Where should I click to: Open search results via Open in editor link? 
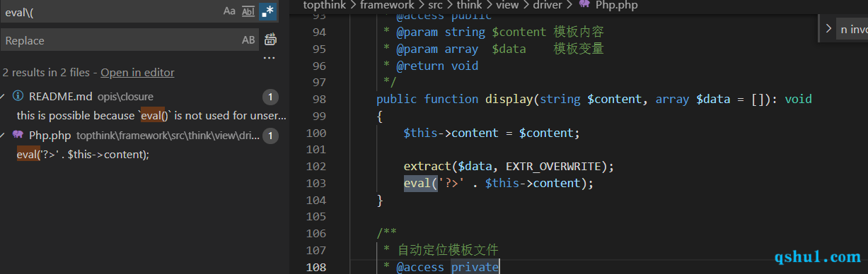(137, 72)
